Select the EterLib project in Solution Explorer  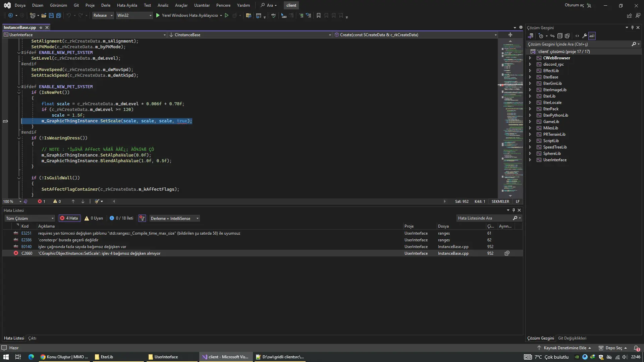point(549,96)
